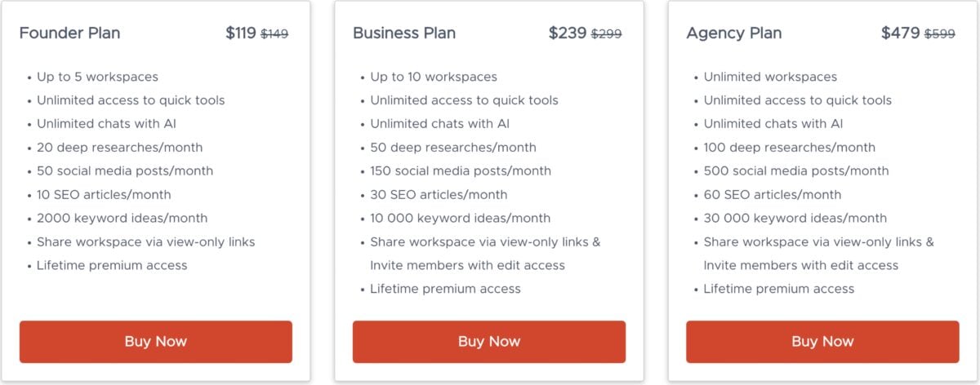The height and width of the screenshot is (385, 980).
Task: Click the Founder Plan heading
Action: tap(69, 33)
